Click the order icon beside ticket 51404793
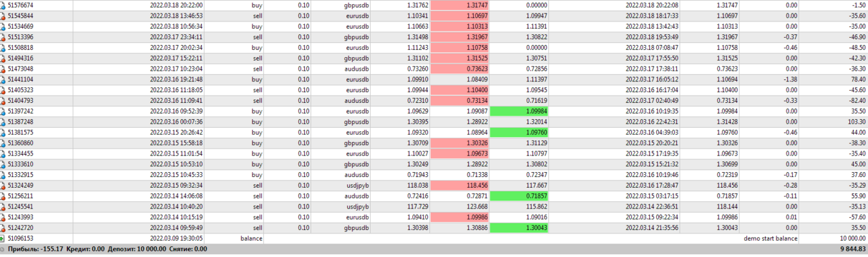This screenshot has height=257, width=868. click(3, 101)
